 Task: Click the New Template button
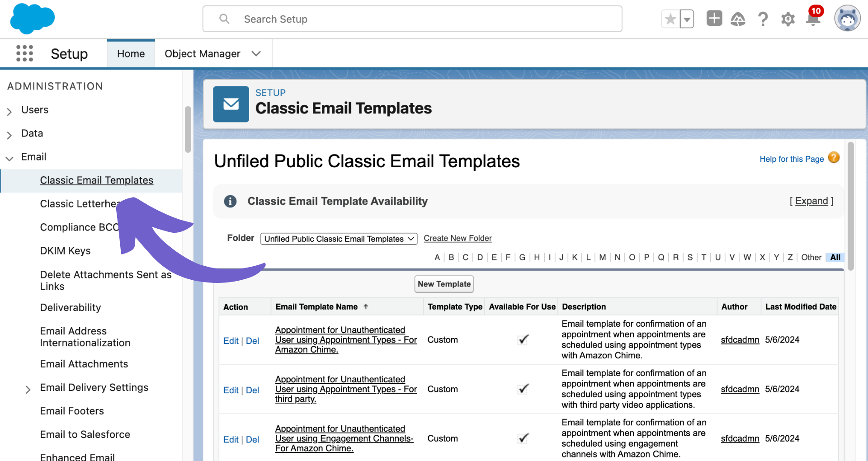tap(443, 284)
